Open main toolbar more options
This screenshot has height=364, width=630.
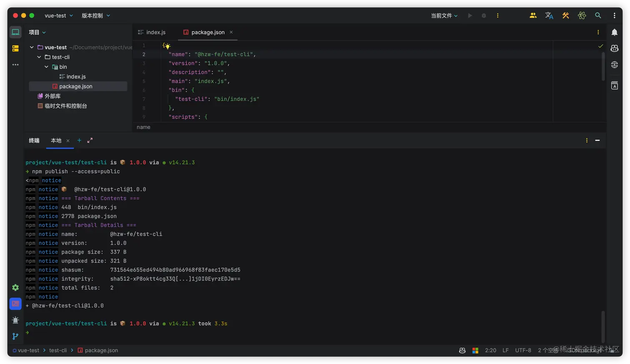[x=614, y=15]
